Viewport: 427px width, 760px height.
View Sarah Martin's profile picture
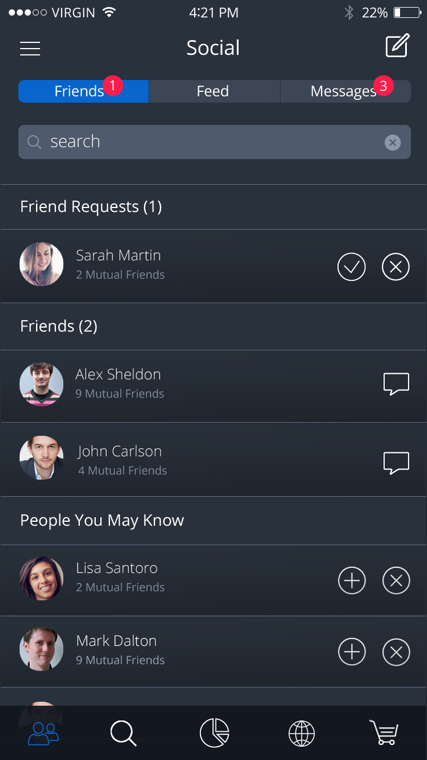[x=41, y=264]
